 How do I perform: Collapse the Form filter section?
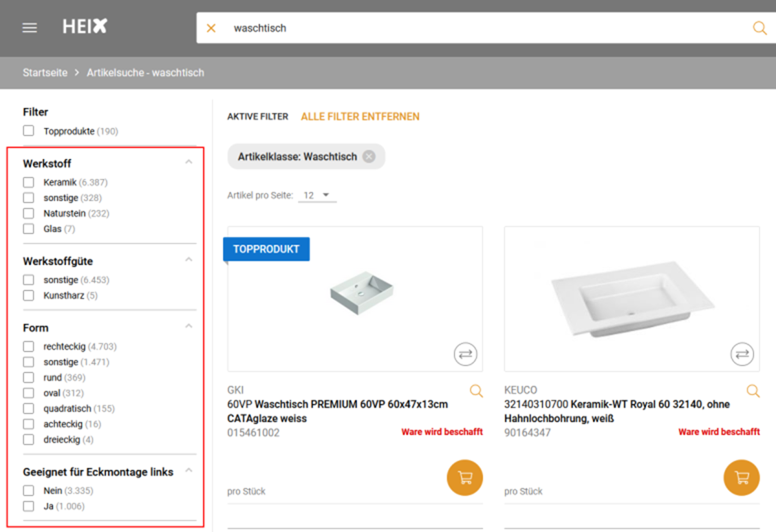[188, 326]
